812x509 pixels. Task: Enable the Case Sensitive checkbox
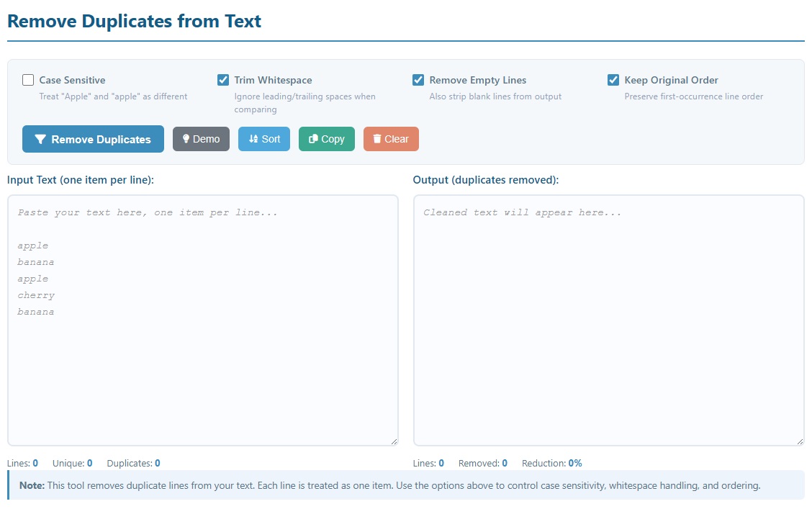[28, 80]
